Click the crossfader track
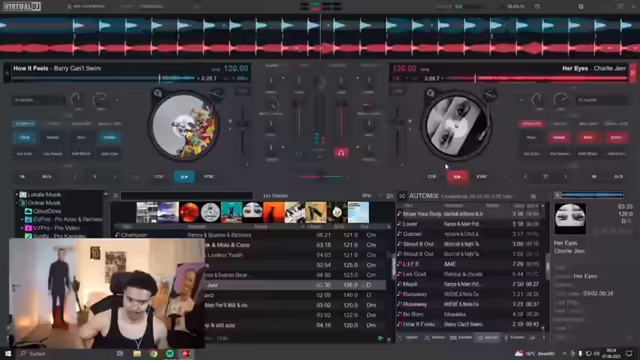 (x=322, y=177)
